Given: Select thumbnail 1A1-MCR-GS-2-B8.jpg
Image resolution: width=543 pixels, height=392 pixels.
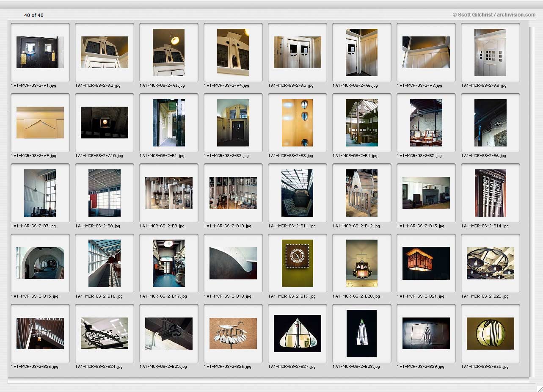Looking at the screenshot, I should point(105,193).
